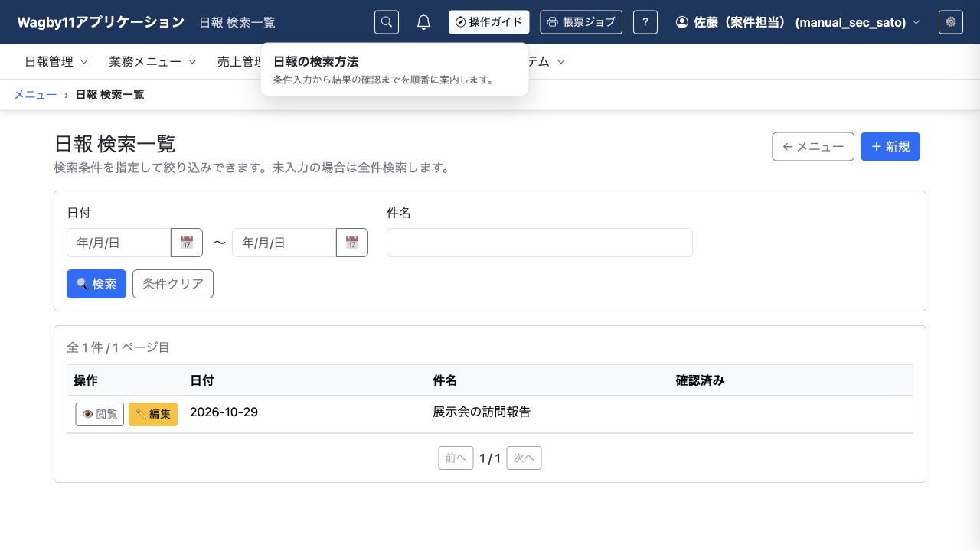Create a new report with 新規
Screen dimensions: 980x551
(x=890, y=147)
